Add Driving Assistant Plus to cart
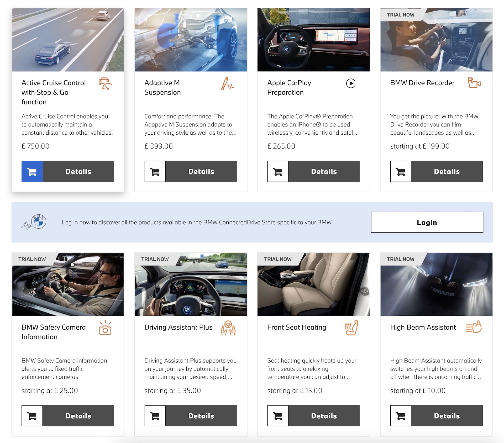This screenshot has height=443, width=504. tap(155, 416)
